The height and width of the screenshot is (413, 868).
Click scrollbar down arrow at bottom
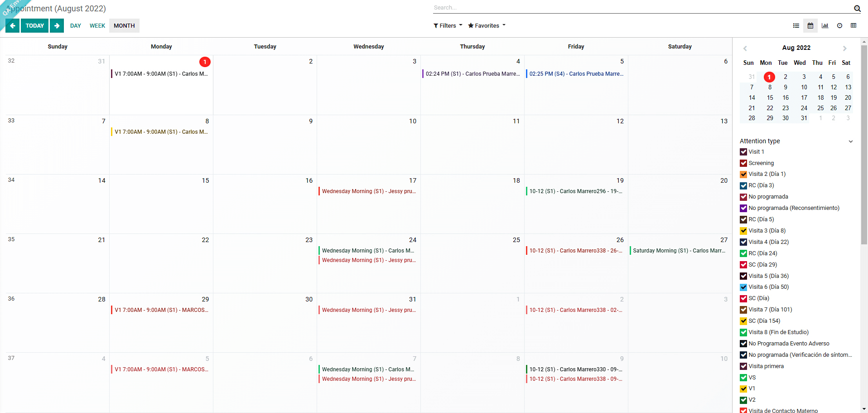[x=864, y=409]
